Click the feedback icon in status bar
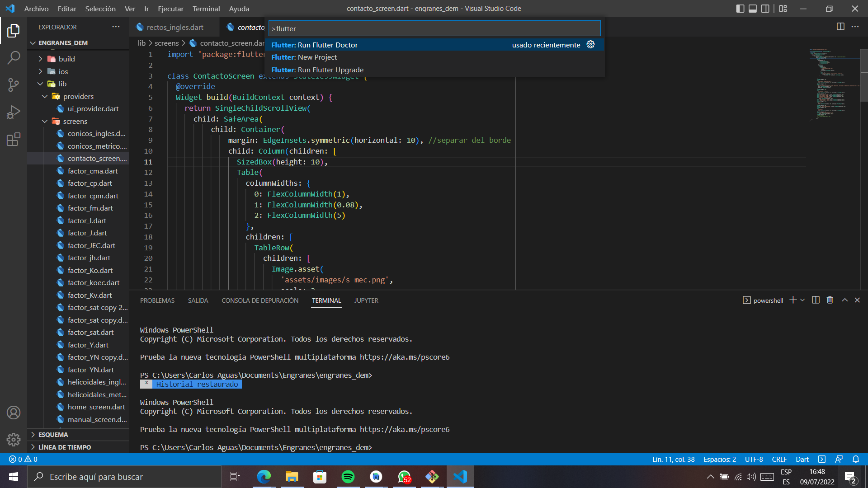The width and height of the screenshot is (868, 488). [x=839, y=459]
